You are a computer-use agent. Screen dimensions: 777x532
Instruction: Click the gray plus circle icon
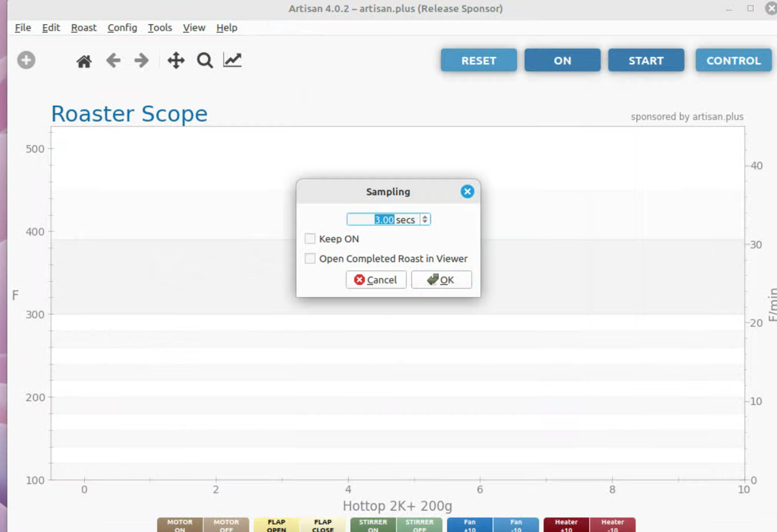[x=26, y=60]
